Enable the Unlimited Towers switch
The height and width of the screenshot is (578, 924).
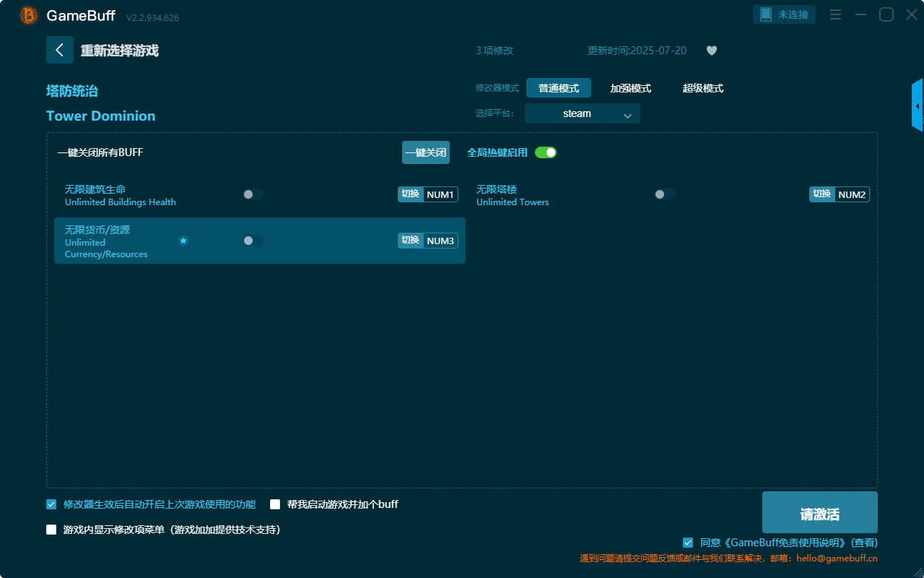[x=664, y=194]
